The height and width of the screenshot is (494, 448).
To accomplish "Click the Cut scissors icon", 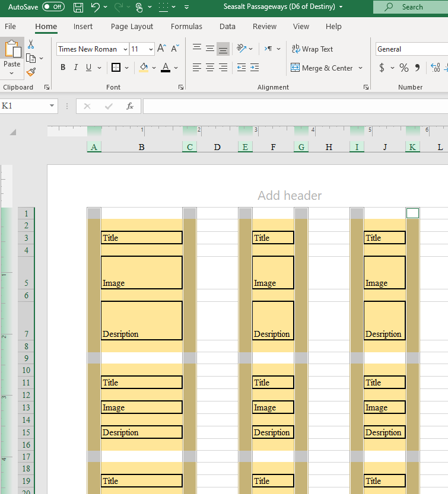I will [x=31, y=44].
